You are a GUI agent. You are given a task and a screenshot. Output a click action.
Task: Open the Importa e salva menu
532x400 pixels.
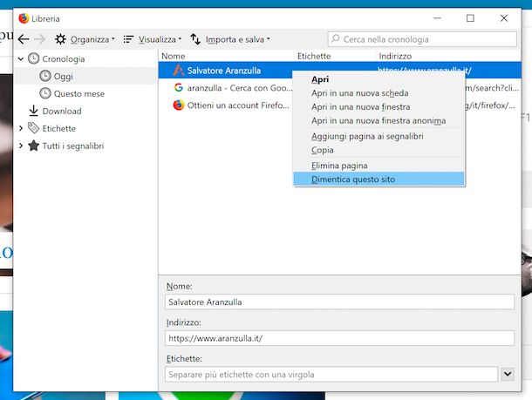tap(230, 39)
